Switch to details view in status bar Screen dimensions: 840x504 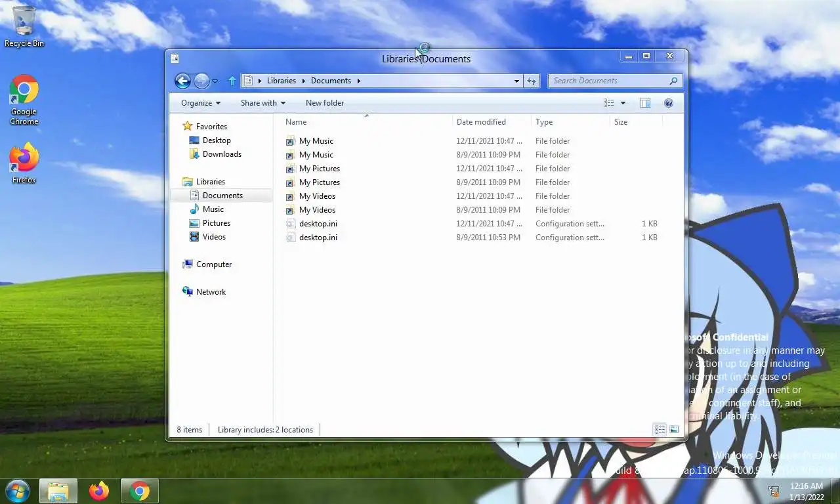(660, 430)
